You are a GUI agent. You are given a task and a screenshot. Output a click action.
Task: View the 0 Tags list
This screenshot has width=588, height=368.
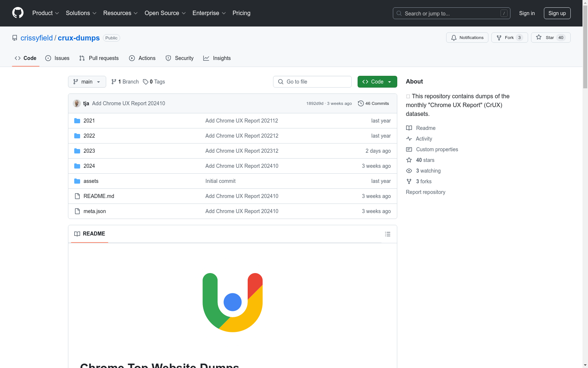click(x=154, y=82)
